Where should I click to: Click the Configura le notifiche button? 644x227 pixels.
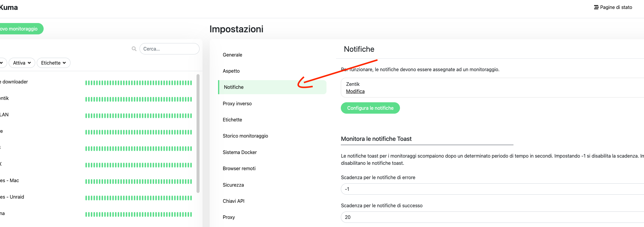pyautogui.click(x=370, y=108)
